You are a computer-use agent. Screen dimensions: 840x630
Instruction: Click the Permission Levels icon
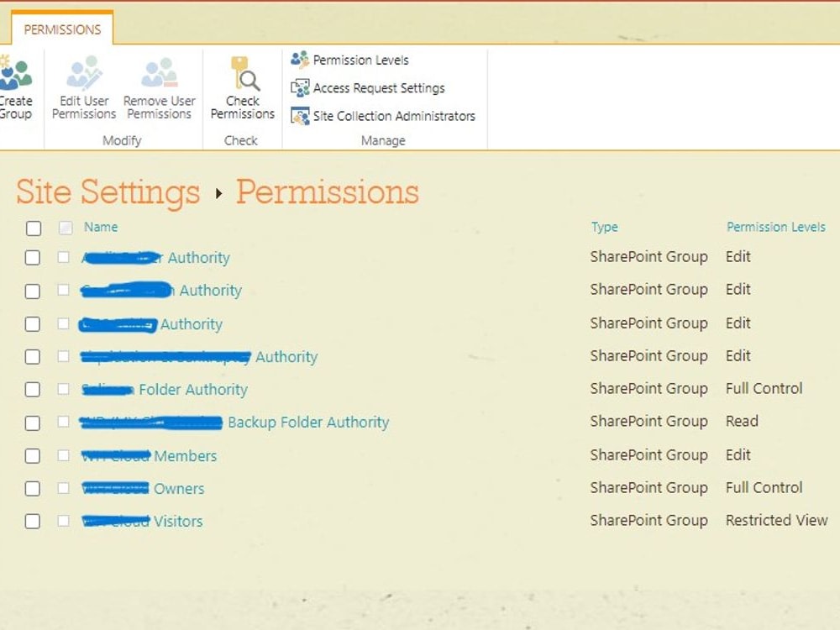click(x=300, y=60)
